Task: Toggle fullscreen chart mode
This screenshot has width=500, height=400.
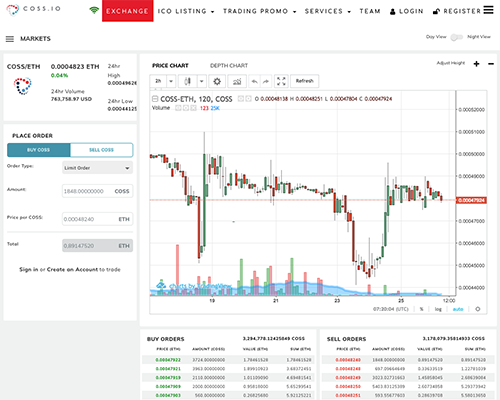Action: pyautogui.click(x=281, y=81)
